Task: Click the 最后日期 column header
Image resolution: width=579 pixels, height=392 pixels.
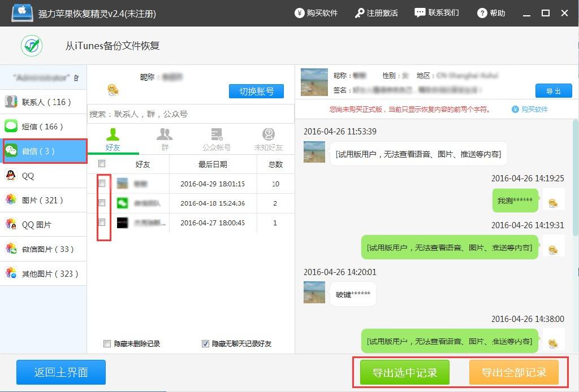Action: click(213, 164)
